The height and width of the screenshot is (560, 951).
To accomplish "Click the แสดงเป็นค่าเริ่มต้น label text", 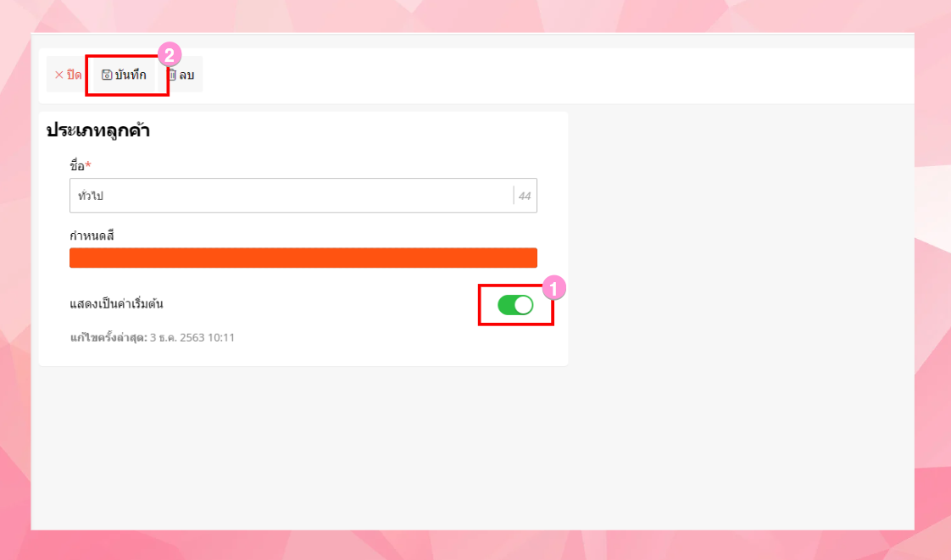I will tap(116, 303).
